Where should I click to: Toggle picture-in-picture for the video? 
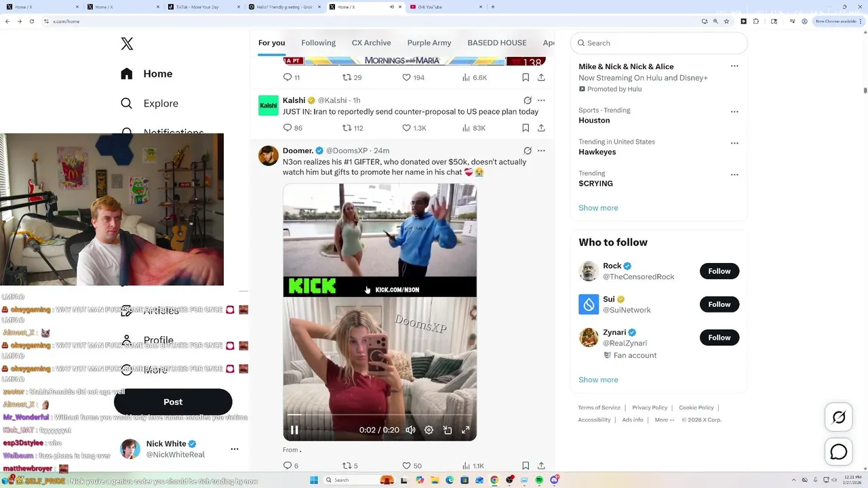(448, 430)
